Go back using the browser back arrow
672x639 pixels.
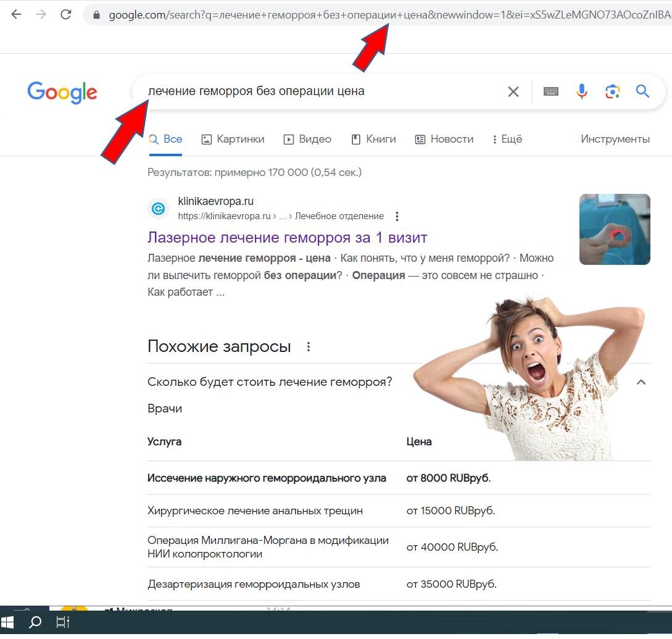coord(16,15)
